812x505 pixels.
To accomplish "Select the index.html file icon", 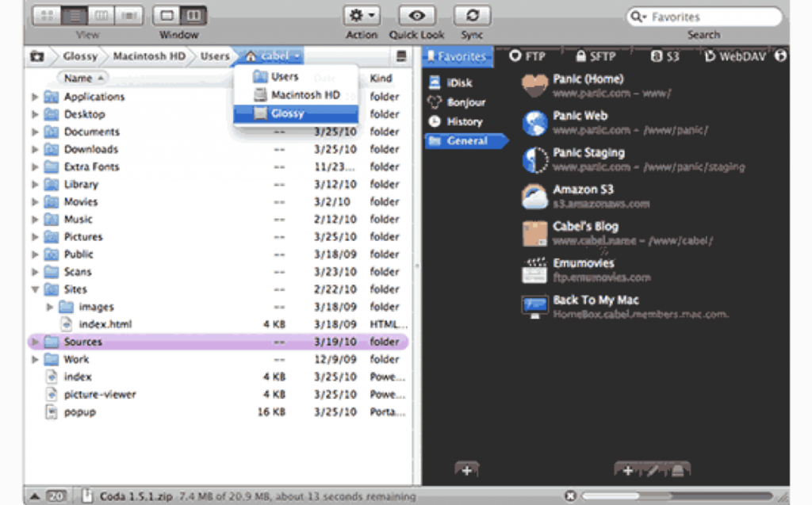I will tap(67, 324).
